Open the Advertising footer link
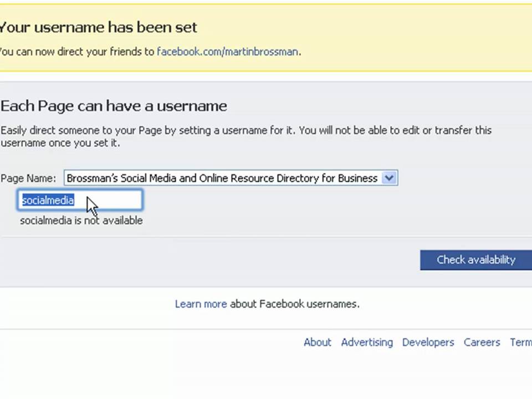Image resolution: width=532 pixels, height=399 pixels. click(367, 342)
